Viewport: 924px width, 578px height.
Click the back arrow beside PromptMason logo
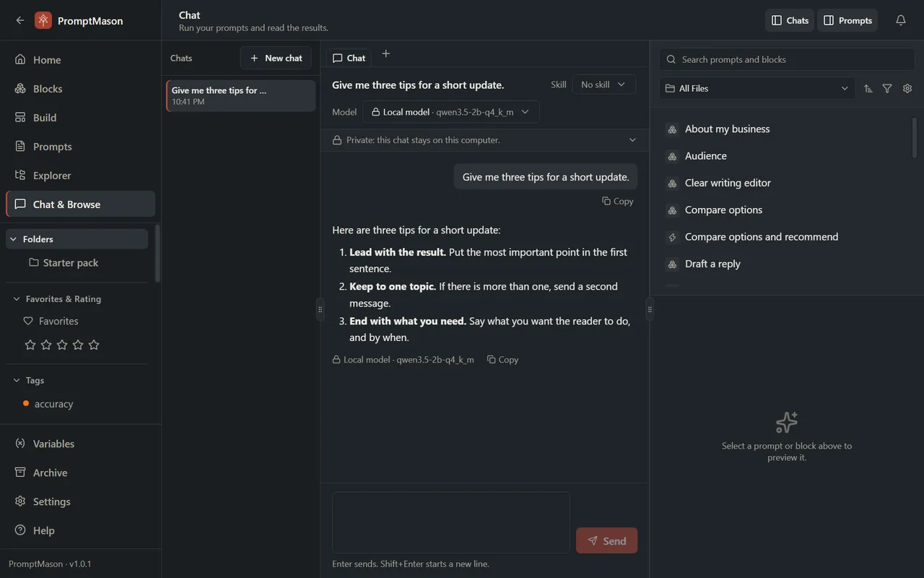[x=20, y=20]
